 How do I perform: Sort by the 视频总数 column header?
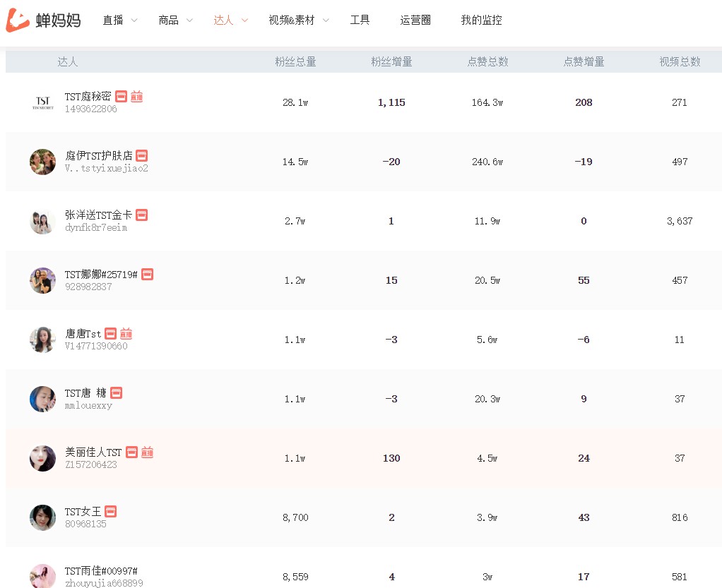pyautogui.click(x=680, y=61)
